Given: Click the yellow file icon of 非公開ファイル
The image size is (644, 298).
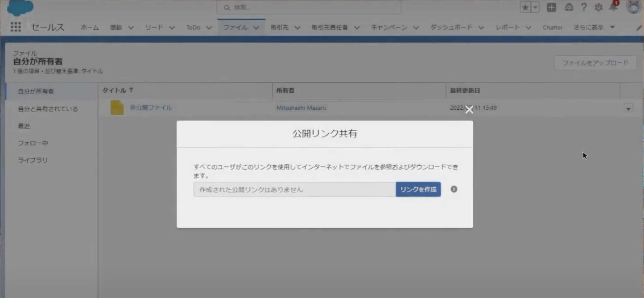Looking at the screenshot, I should pyautogui.click(x=117, y=108).
